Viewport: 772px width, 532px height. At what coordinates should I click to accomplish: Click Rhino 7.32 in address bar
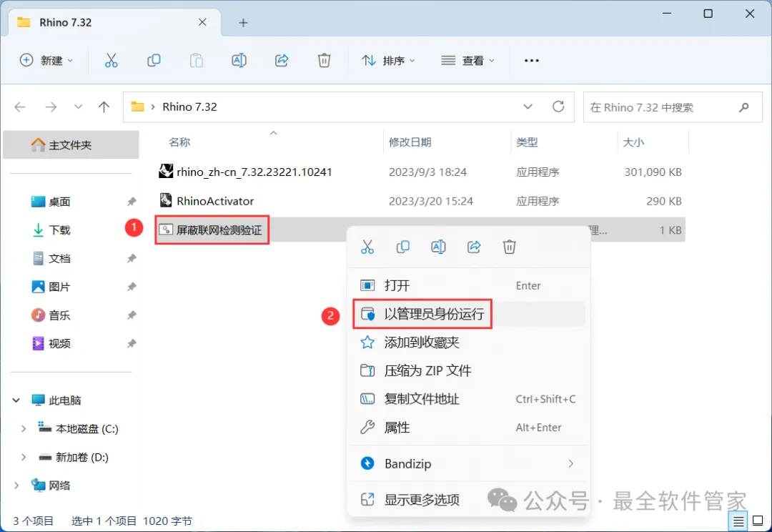189,107
